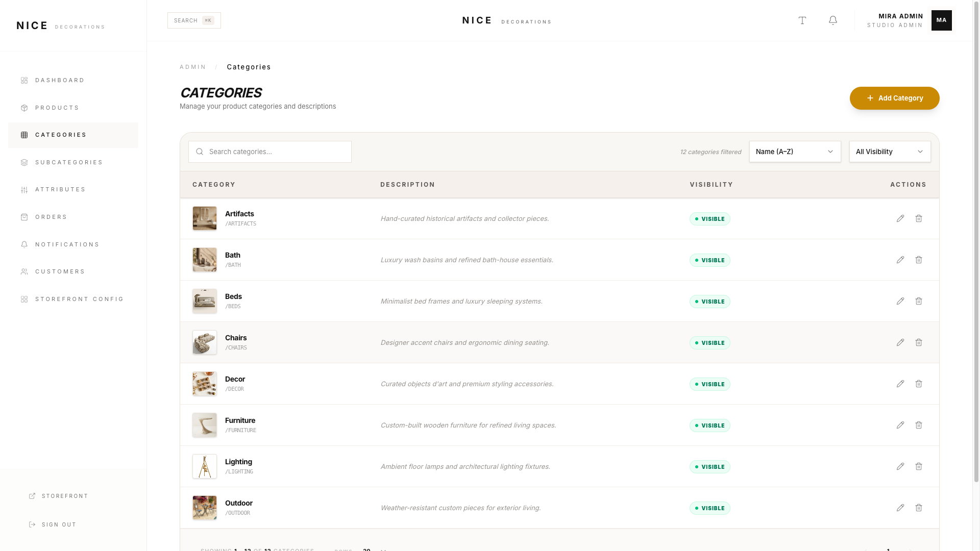Open Orders in sidebar
The image size is (980, 551).
pos(73,217)
